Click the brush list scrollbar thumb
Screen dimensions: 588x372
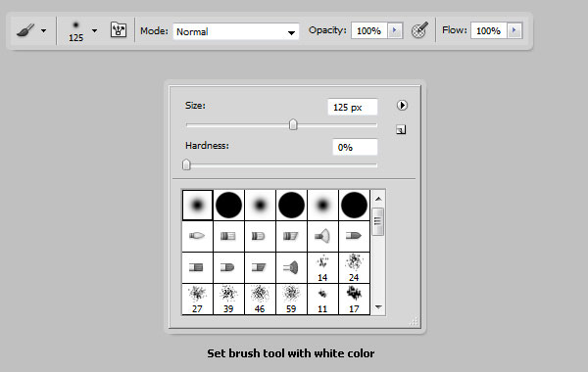point(378,221)
